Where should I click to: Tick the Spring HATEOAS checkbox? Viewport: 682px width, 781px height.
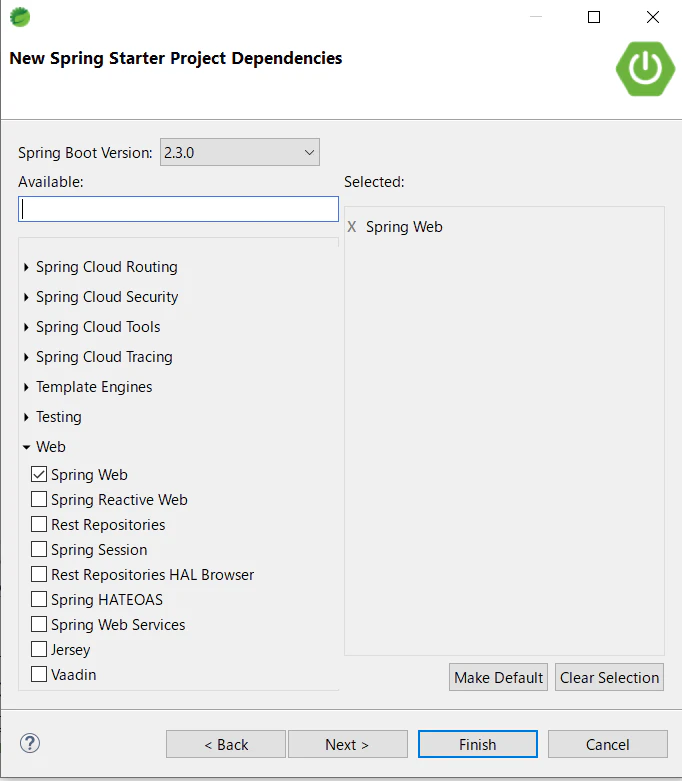tap(39, 599)
